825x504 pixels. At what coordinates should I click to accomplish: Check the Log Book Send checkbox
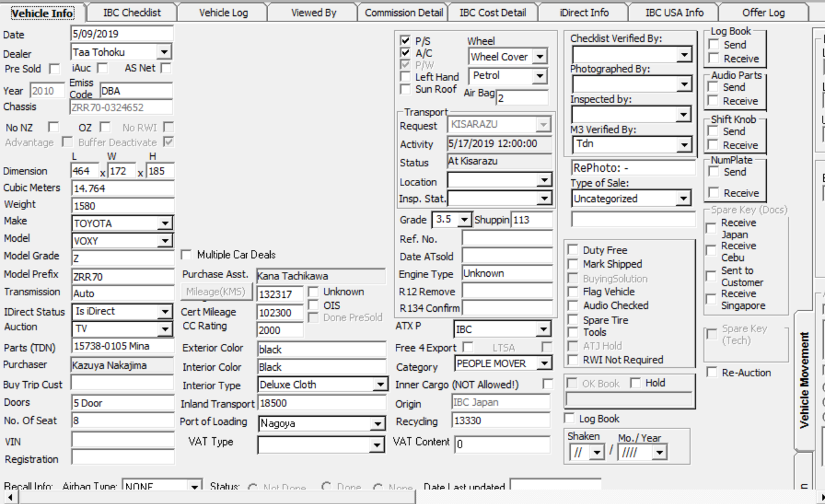click(x=713, y=45)
